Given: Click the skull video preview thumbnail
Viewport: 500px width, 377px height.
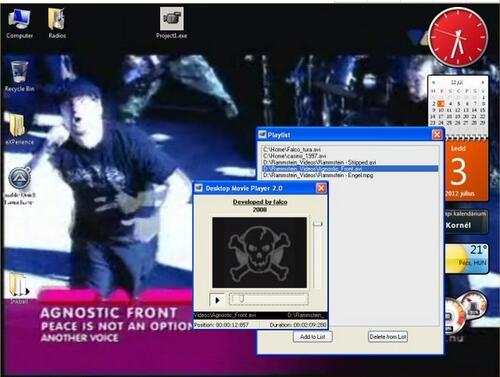Looking at the screenshot, I should 259,253.
